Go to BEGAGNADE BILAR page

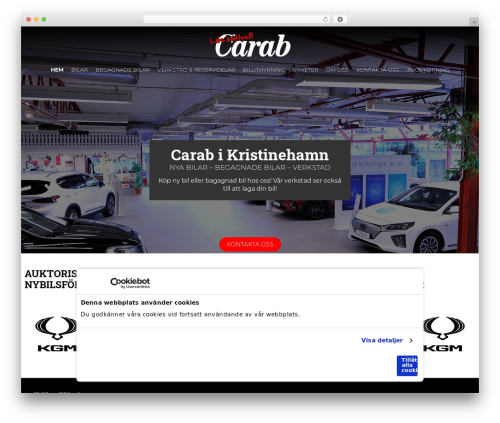(x=123, y=70)
